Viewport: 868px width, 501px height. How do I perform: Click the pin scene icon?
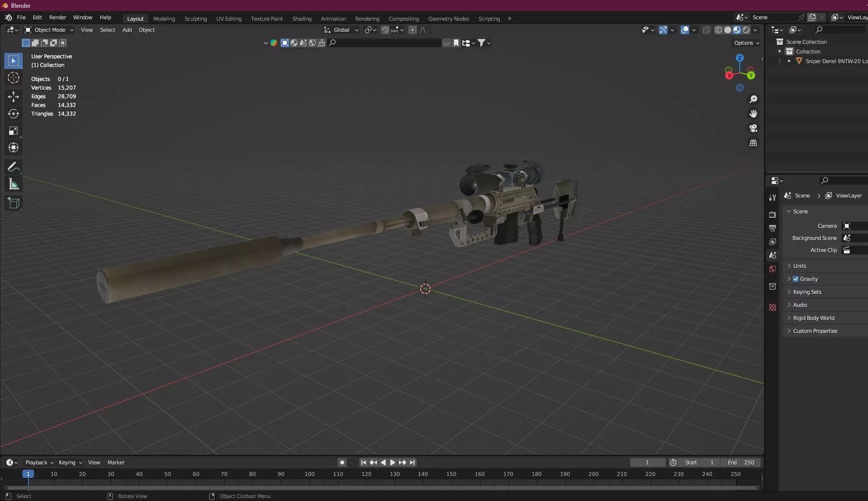801,17
